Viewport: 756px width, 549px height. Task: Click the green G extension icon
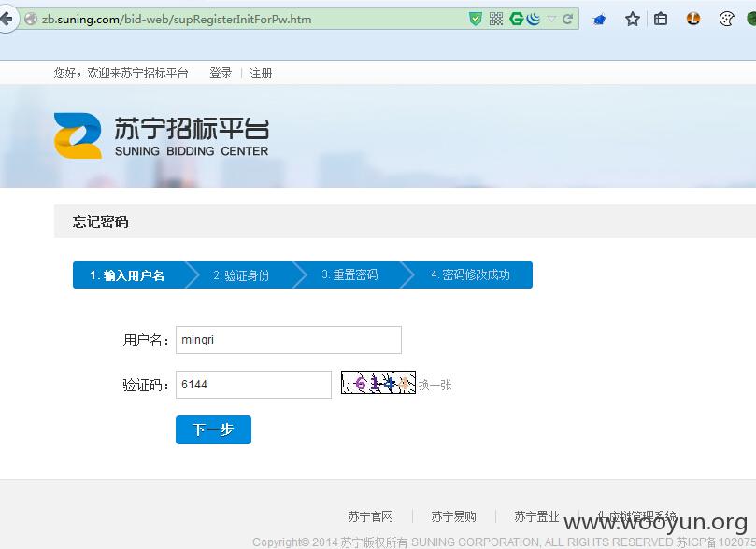point(517,19)
